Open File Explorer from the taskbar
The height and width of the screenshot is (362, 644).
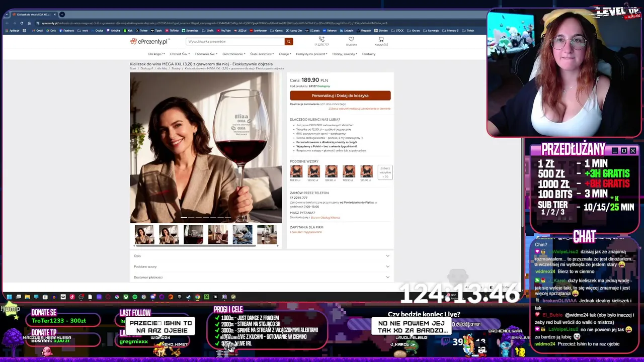point(27,297)
